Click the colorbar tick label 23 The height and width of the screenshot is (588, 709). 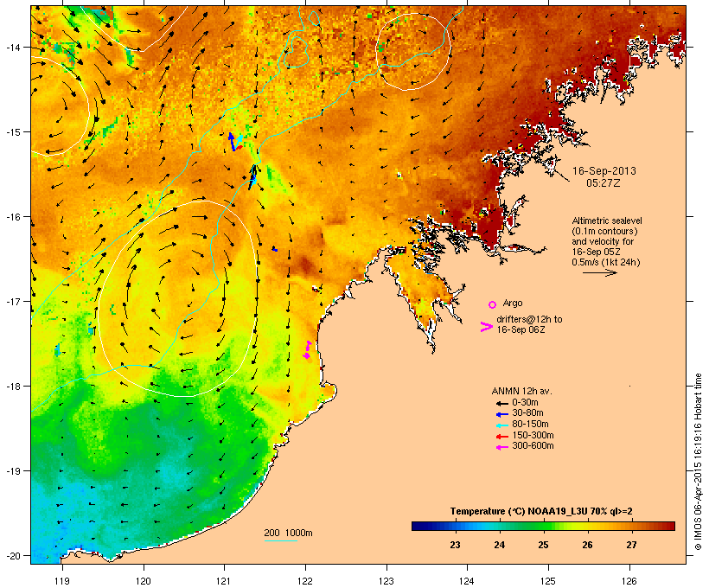click(x=456, y=545)
